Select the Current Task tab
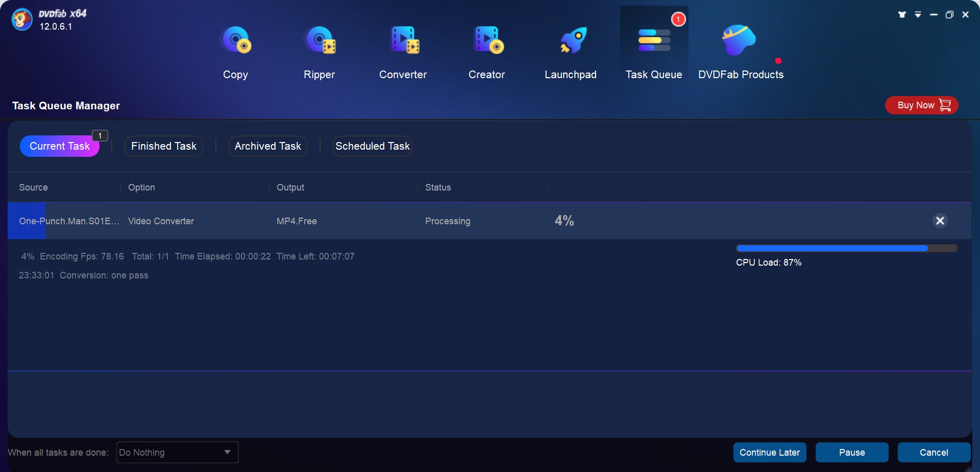This screenshot has width=980, height=472. tap(59, 146)
